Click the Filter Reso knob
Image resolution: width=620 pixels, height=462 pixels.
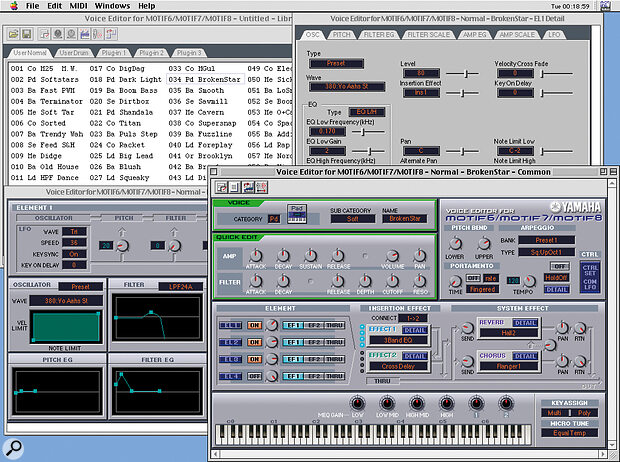[x=420, y=281]
